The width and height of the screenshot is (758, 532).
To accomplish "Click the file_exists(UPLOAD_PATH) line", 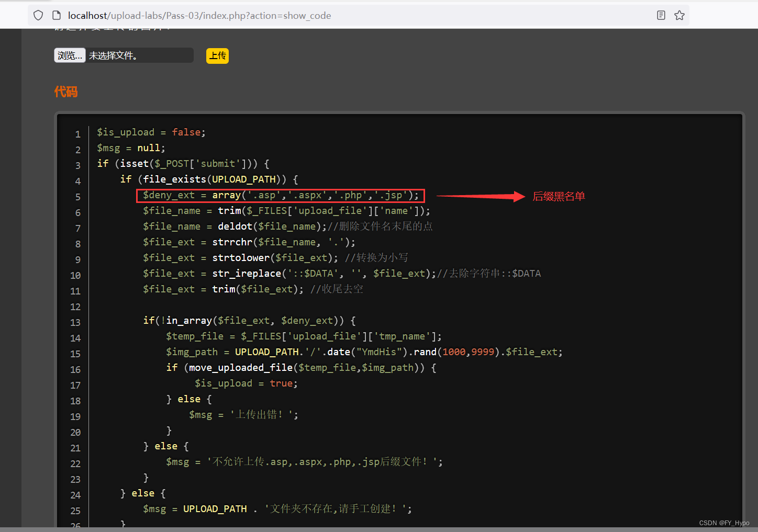I will click(209, 179).
